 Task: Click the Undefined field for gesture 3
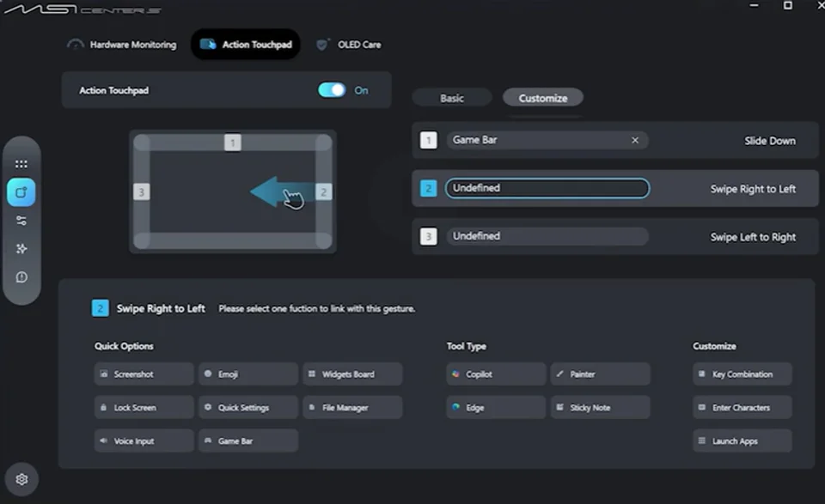pos(547,236)
